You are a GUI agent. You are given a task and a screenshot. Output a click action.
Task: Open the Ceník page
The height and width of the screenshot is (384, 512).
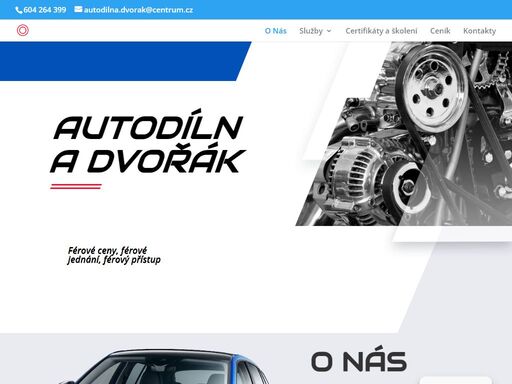click(x=440, y=31)
